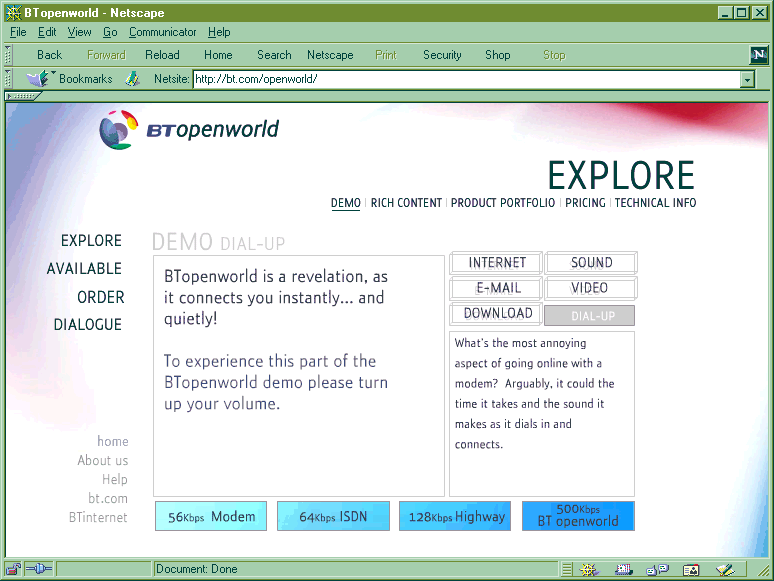The image size is (774, 581).
Task: Click the Netsite URL field
Action: pos(466,79)
